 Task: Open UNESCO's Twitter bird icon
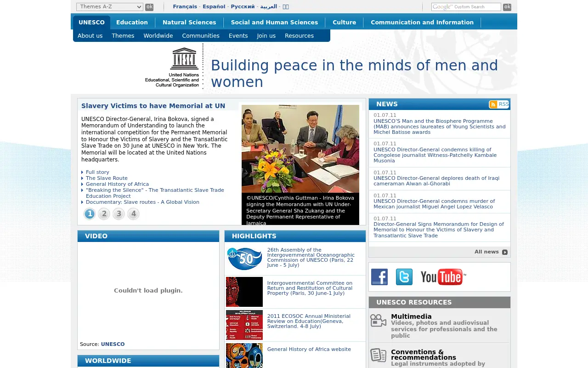tap(404, 277)
